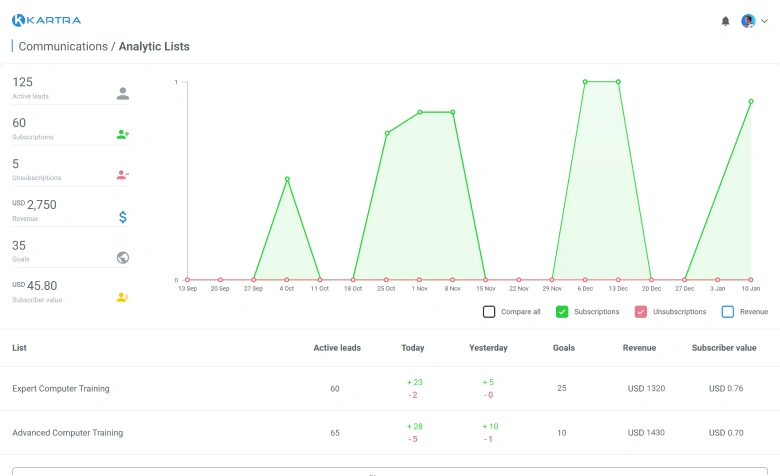Toggle the Unsubscriptions chart checkbox
This screenshot has width=780, height=476.
click(x=641, y=312)
